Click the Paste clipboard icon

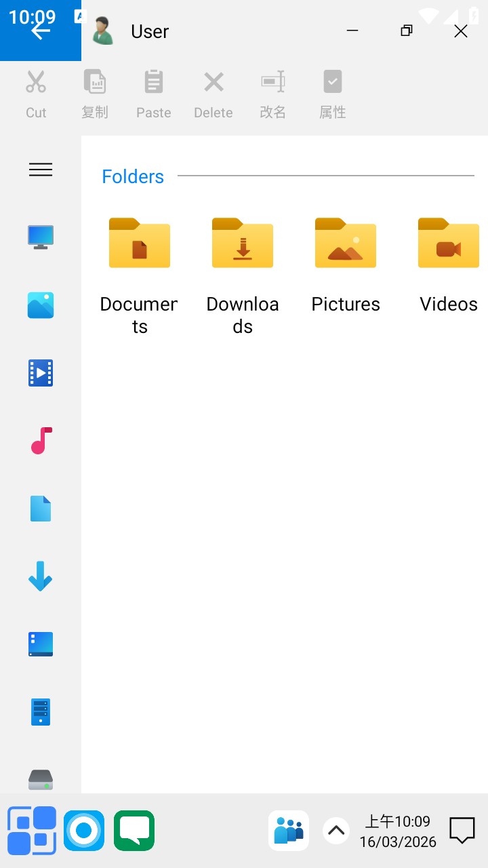(154, 82)
